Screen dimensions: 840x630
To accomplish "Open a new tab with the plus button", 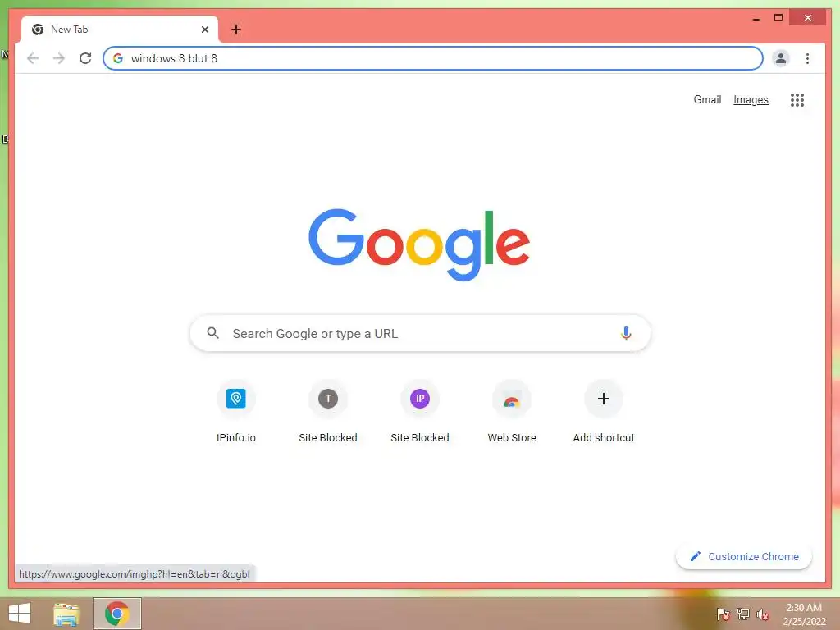I will click(x=236, y=30).
